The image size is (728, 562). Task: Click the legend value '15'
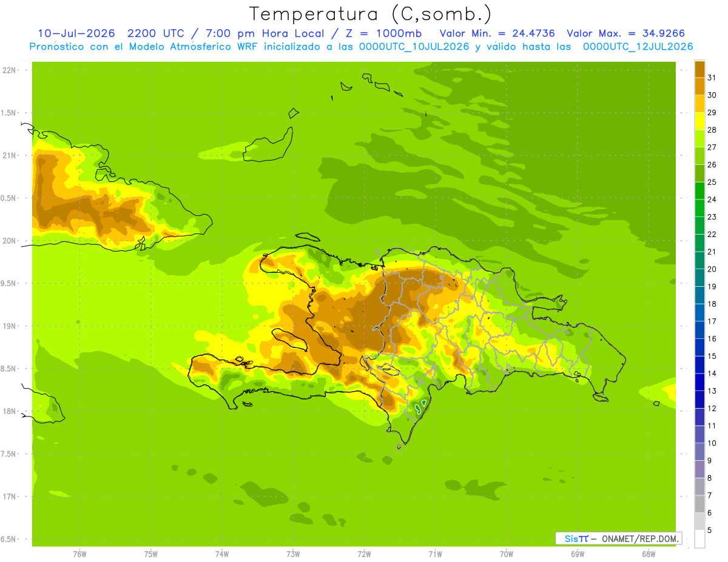click(x=712, y=356)
